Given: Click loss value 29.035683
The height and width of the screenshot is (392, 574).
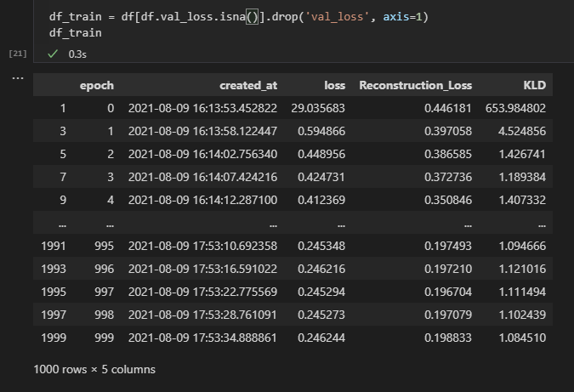Looking at the screenshot, I should pyautogui.click(x=318, y=108).
